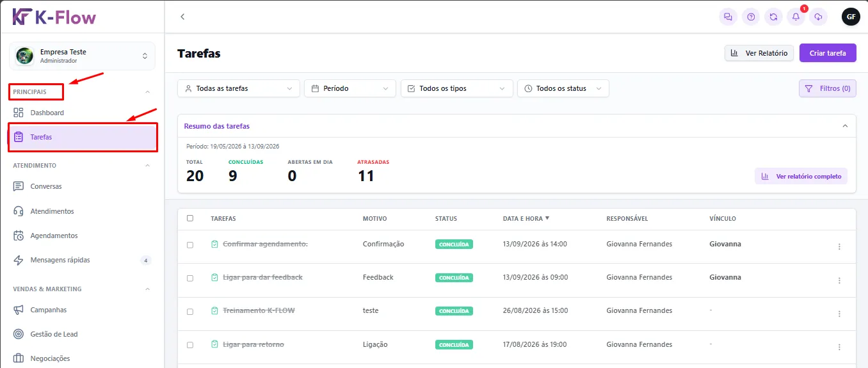Click the Concluídas count 9

point(233,175)
